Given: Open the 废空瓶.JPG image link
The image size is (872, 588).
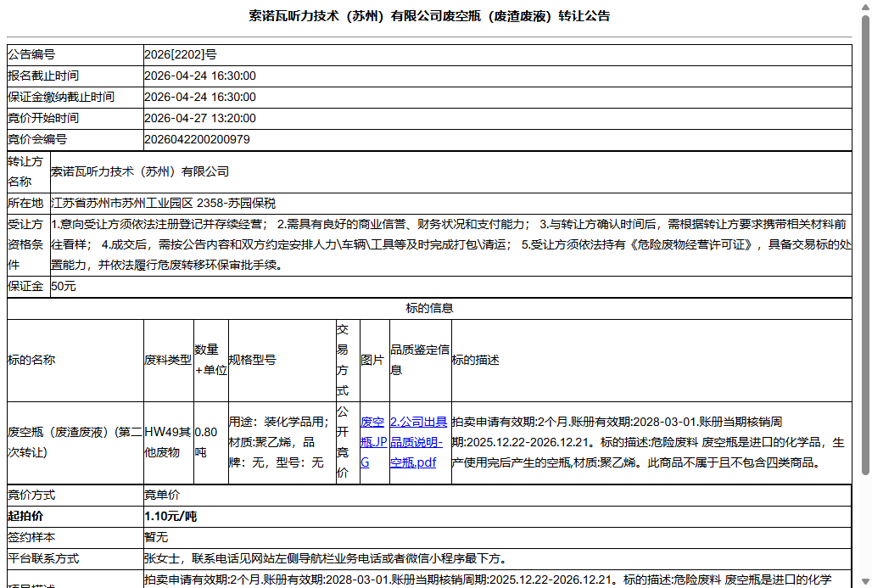Looking at the screenshot, I should pyautogui.click(x=373, y=442).
